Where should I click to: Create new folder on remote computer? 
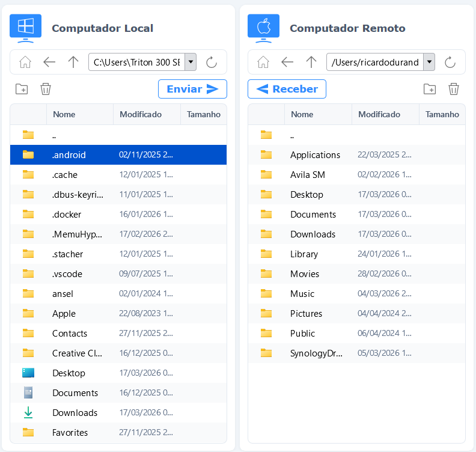tap(430, 89)
